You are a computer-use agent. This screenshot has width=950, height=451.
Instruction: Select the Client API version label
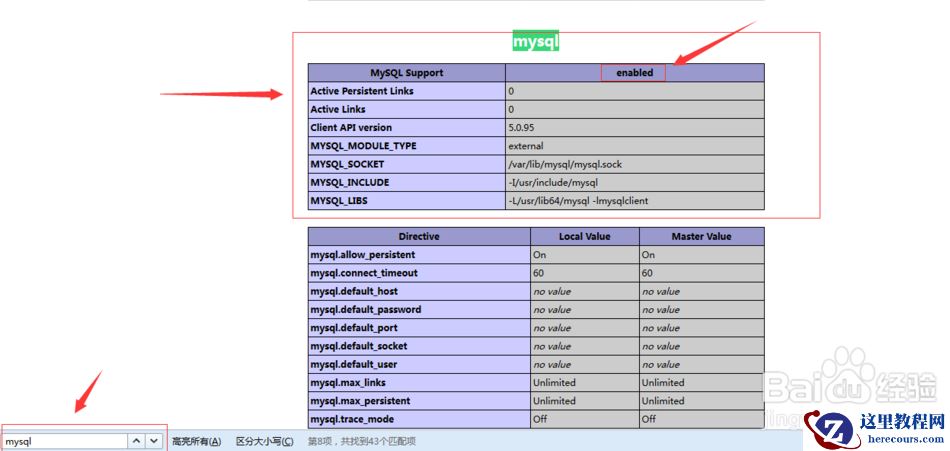351,127
